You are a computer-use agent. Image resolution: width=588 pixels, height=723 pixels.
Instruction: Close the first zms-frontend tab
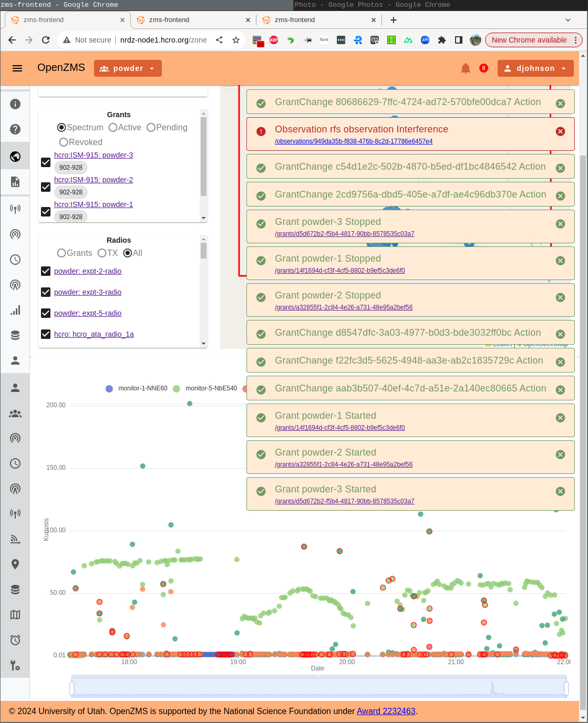click(x=122, y=20)
